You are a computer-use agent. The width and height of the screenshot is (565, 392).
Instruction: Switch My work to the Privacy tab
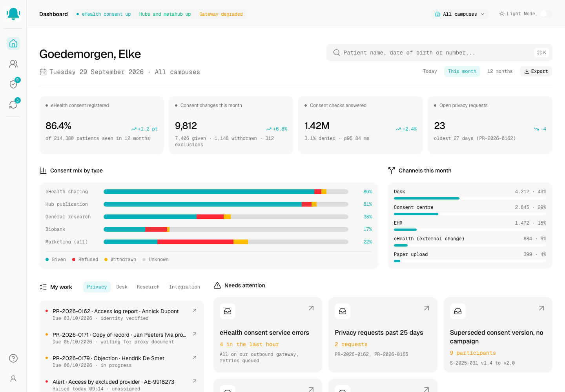click(97, 287)
